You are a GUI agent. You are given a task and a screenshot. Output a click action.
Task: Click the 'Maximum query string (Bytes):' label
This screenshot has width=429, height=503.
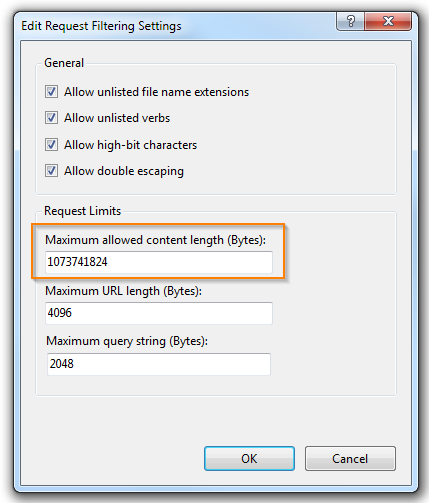tap(127, 341)
